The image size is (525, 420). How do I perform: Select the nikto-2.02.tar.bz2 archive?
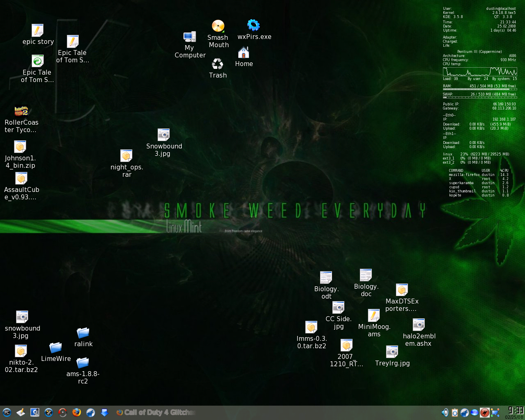(21, 351)
